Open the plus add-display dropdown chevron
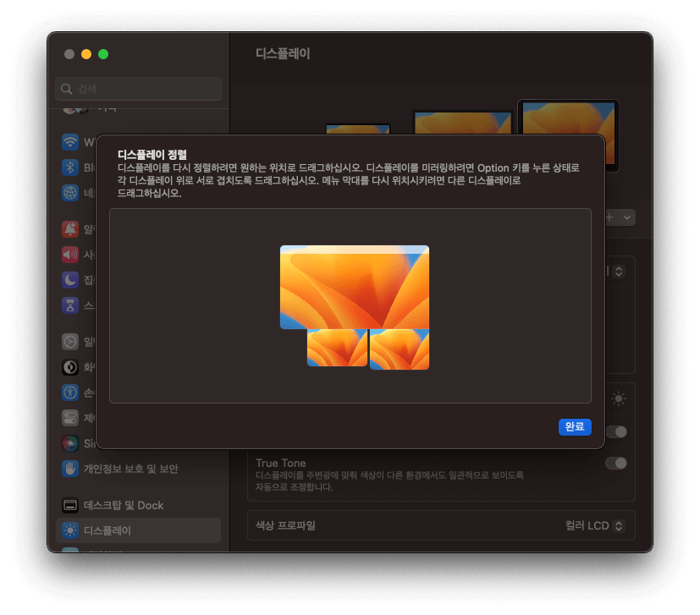This screenshot has width=700, height=615. click(627, 217)
